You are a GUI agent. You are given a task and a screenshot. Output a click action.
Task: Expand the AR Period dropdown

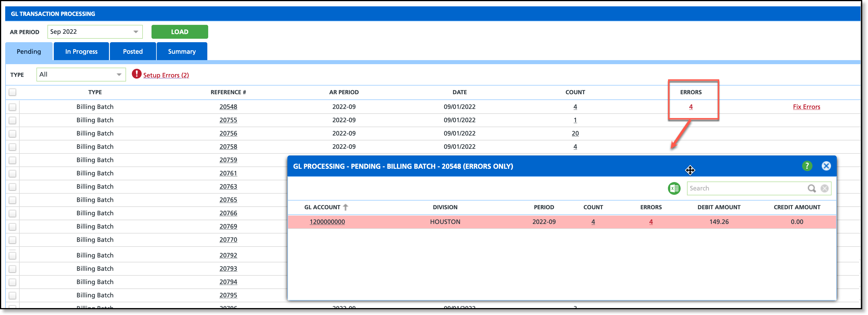pyautogui.click(x=135, y=32)
